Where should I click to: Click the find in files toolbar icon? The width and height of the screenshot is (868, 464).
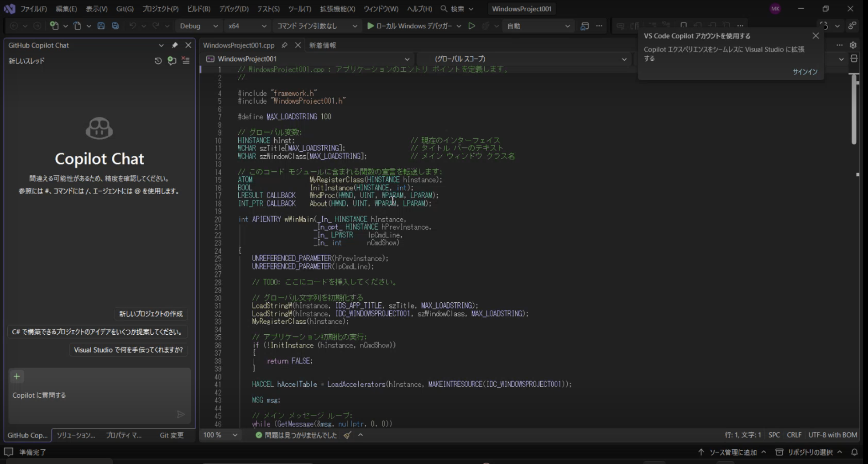(x=585, y=26)
